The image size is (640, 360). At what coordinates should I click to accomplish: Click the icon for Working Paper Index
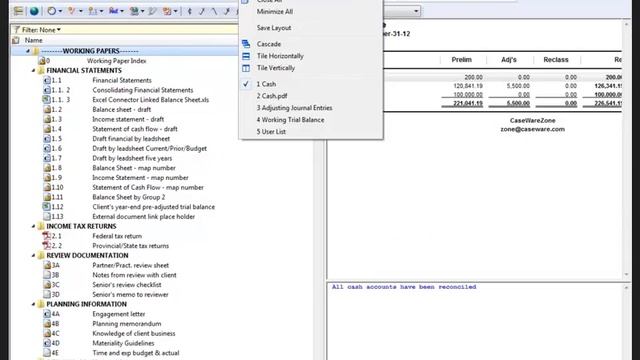[42, 61]
